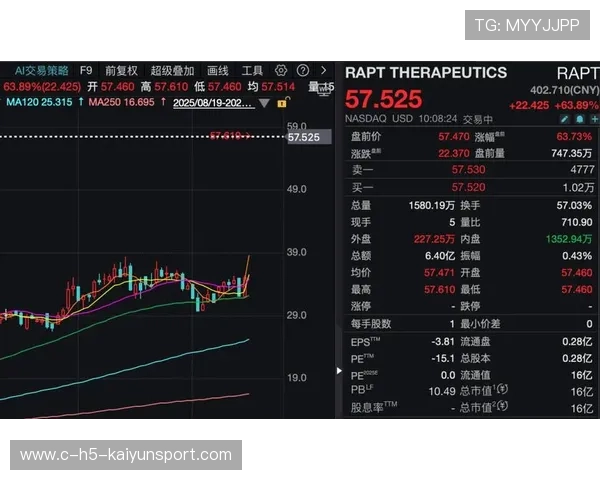Click the 均价 57.471 value
This screenshot has width=600, height=480.
coord(439,273)
